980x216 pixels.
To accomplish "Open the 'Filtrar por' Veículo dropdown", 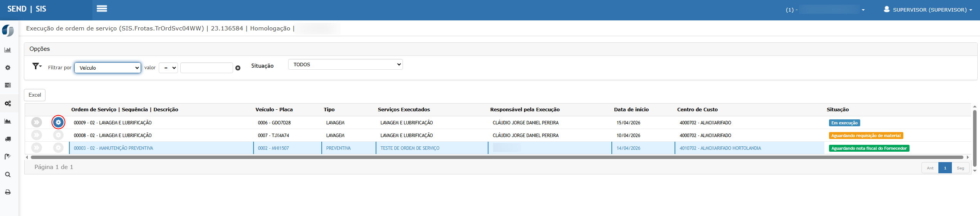I will (107, 68).
